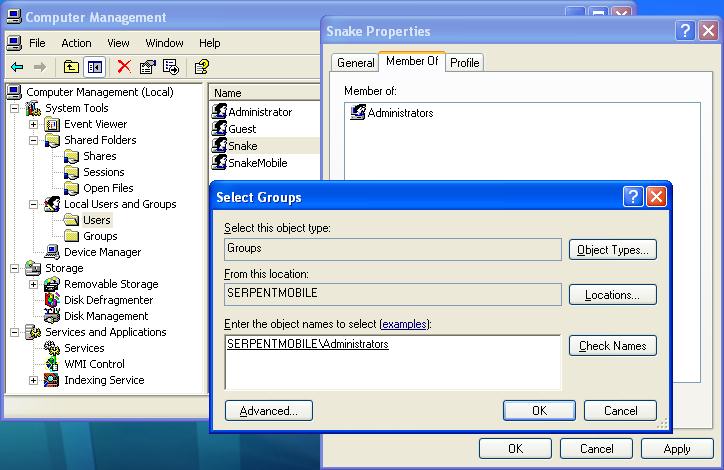The width and height of the screenshot is (724, 470).
Task: Click the red Delete toolbar icon
Action: tap(124, 67)
